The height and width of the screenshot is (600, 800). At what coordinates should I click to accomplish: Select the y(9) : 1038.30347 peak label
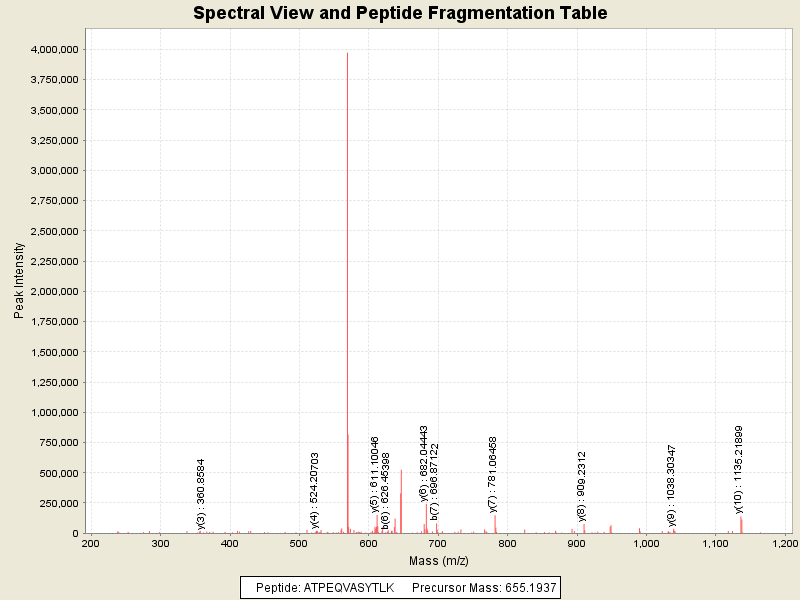point(672,485)
